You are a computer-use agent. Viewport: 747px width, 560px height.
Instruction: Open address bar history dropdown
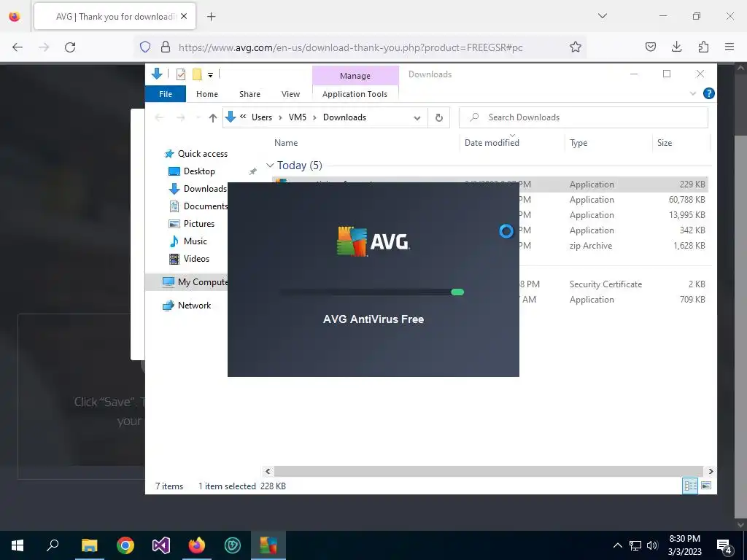(417, 117)
